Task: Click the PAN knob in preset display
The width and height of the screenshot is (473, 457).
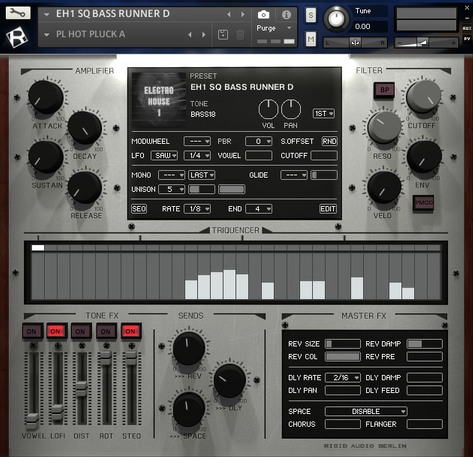Action: click(x=291, y=109)
